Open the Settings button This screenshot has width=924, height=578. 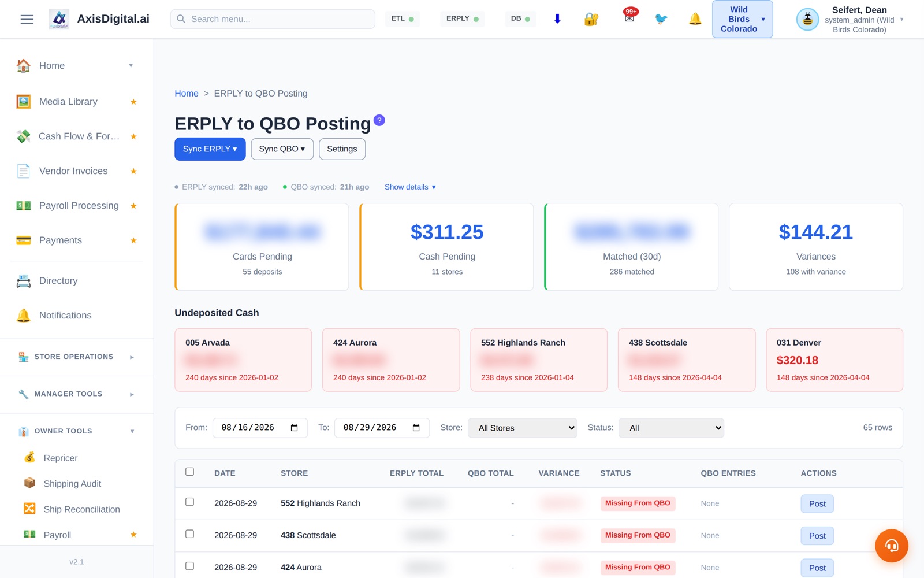click(342, 149)
